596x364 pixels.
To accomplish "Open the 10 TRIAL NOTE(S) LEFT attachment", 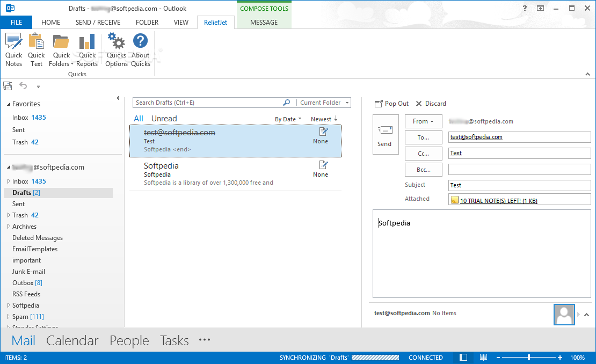I will 494,200.
